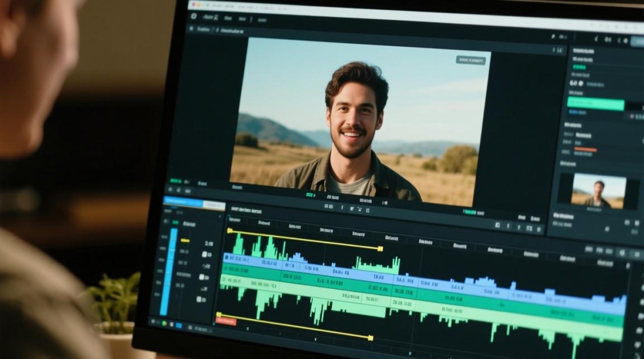Viewport: 644px width, 359px height.
Task: Open the small video thumbnail in the properties panel
Action: coord(599,191)
